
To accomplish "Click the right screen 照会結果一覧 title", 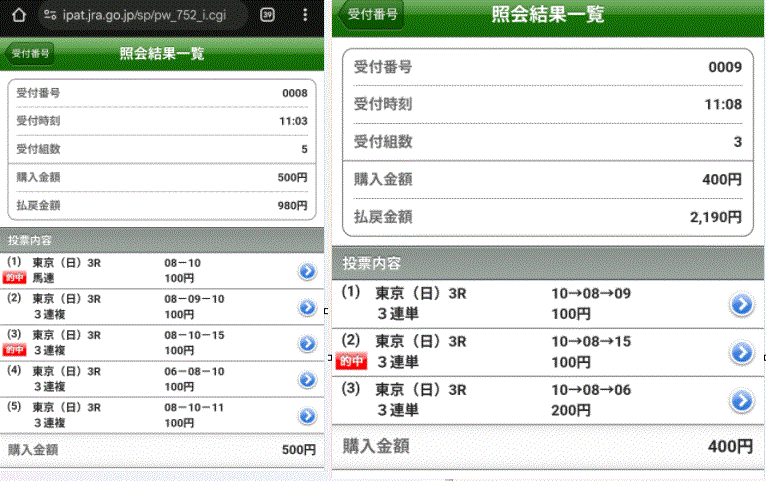I will click(548, 15).
